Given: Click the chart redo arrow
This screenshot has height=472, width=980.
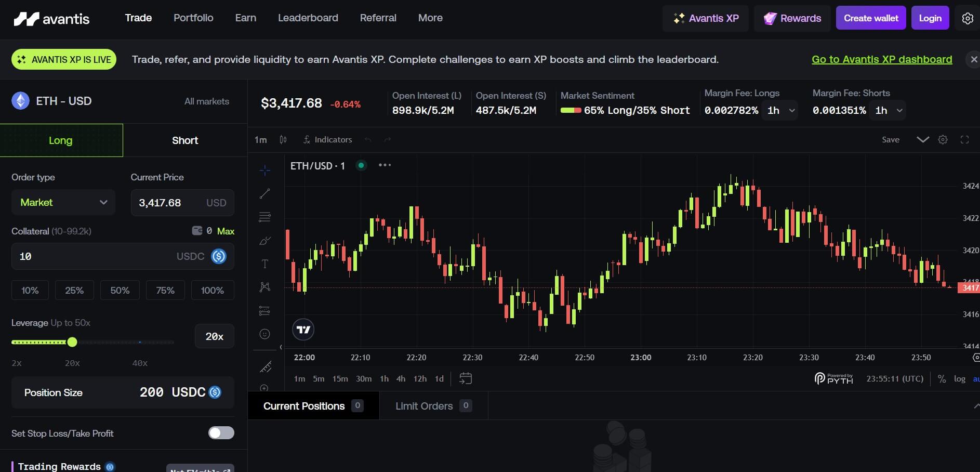Looking at the screenshot, I should tap(387, 139).
